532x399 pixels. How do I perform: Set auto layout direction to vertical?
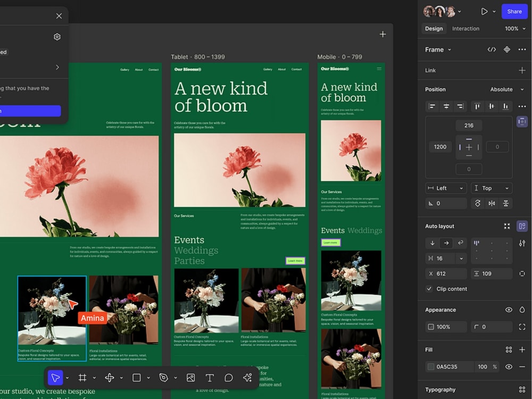[432, 243]
